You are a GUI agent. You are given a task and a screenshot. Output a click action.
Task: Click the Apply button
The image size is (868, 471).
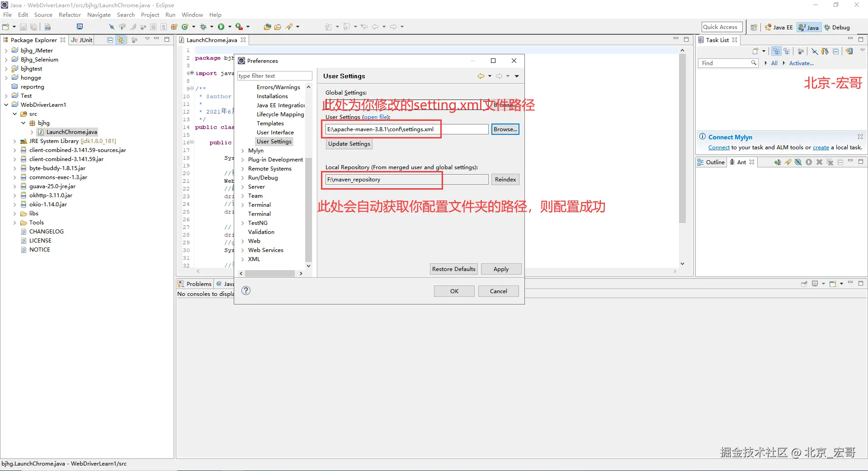[x=501, y=269]
